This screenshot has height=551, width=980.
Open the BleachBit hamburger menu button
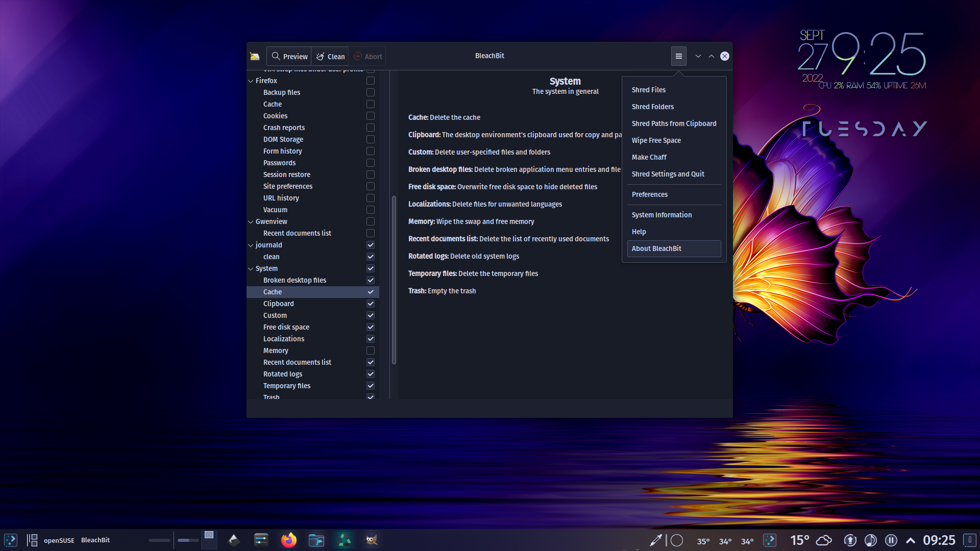pyautogui.click(x=678, y=56)
